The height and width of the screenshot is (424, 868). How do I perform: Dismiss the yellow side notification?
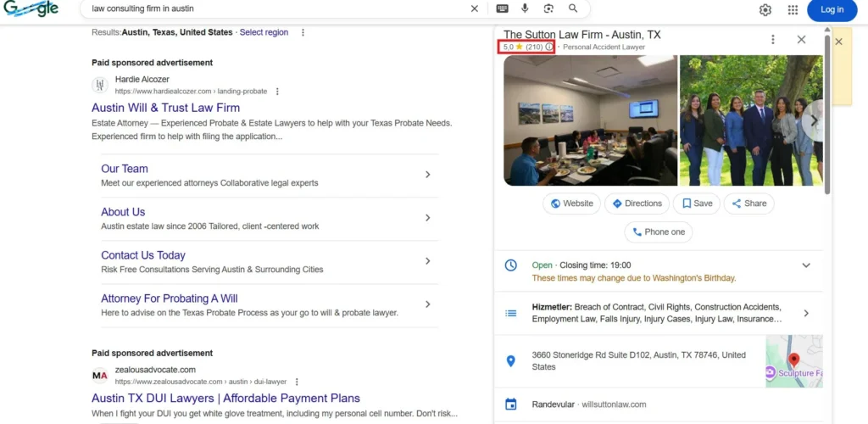coord(838,42)
